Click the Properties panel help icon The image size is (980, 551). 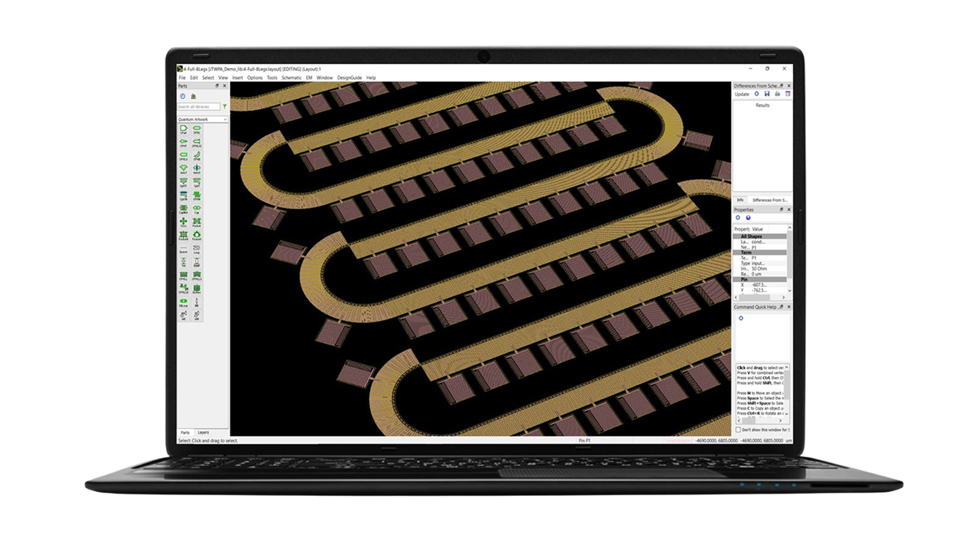pos(748,218)
